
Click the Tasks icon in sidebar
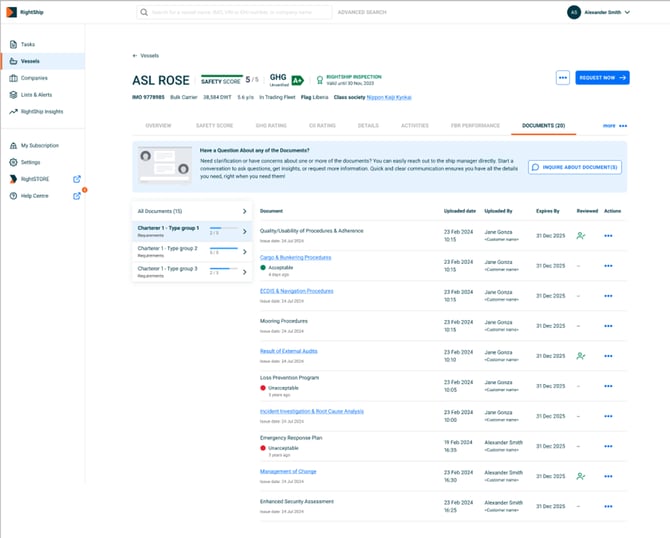pos(13,44)
